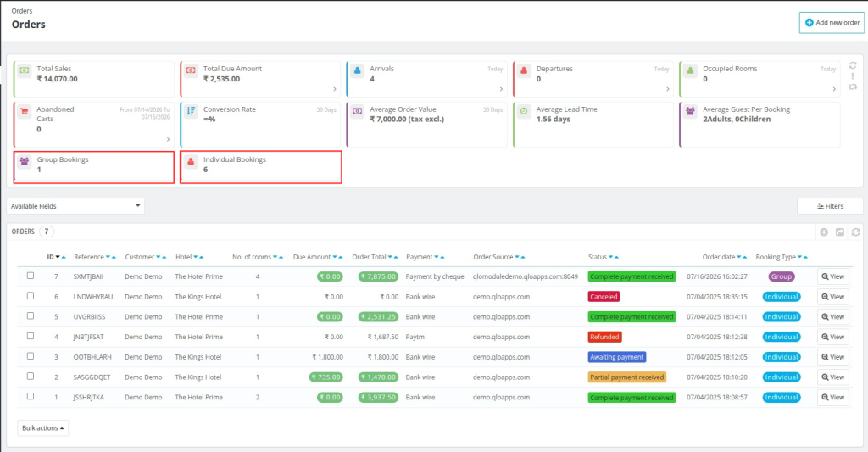
Task: Expand the Total Due Amount tile chevron
Action: point(334,89)
